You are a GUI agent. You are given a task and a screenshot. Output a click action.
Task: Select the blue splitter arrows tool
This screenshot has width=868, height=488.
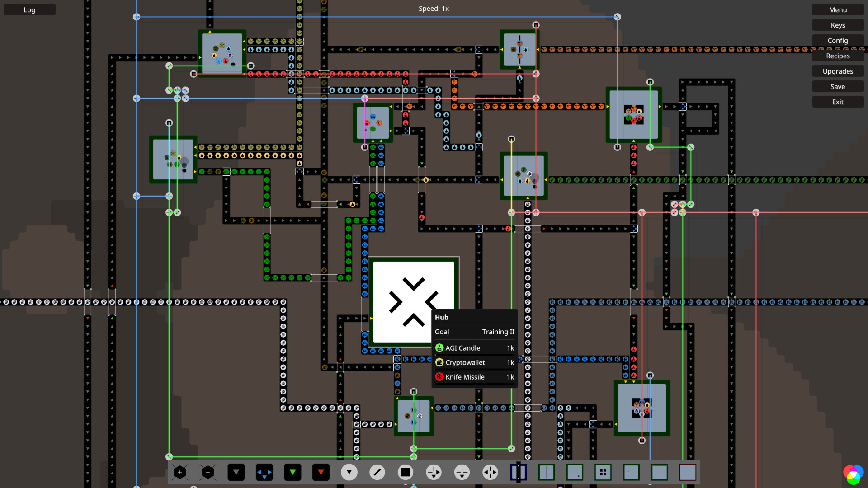click(264, 472)
